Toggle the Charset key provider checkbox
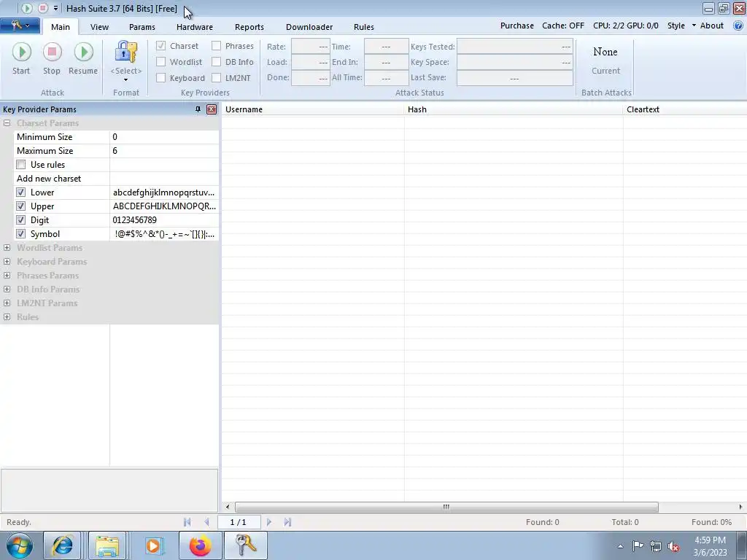The height and width of the screenshot is (560, 747). click(x=161, y=46)
